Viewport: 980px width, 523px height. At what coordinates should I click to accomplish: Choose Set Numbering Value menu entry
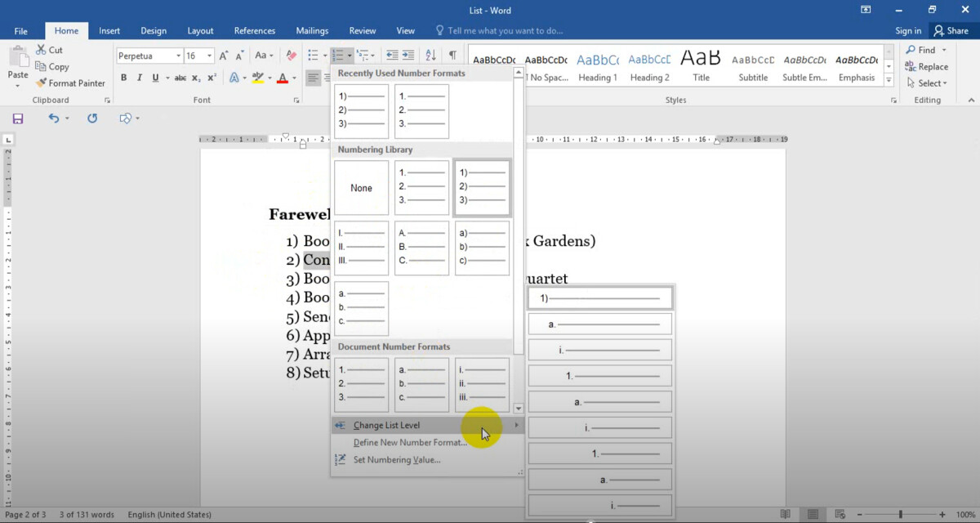(x=396, y=459)
